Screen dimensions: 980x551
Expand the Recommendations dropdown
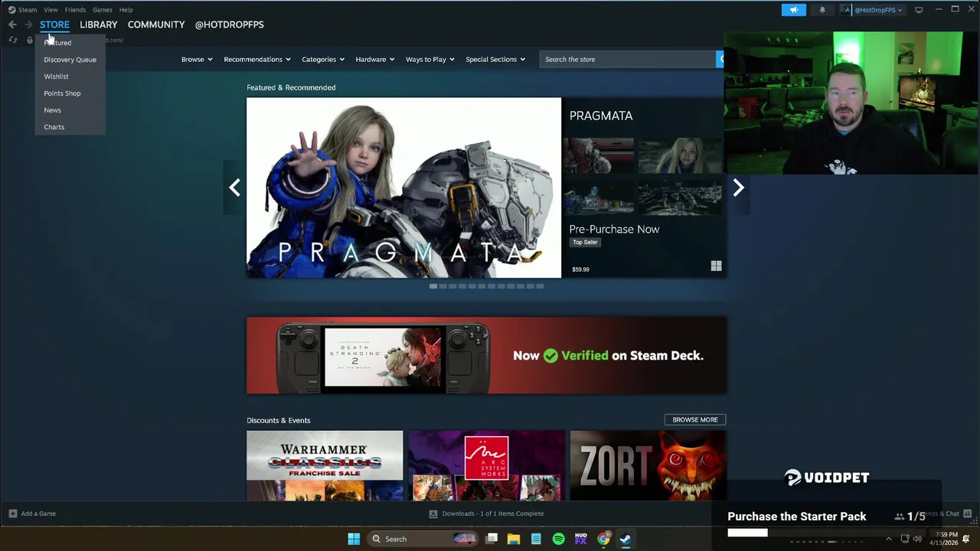pyautogui.click(x=257, y=59)
